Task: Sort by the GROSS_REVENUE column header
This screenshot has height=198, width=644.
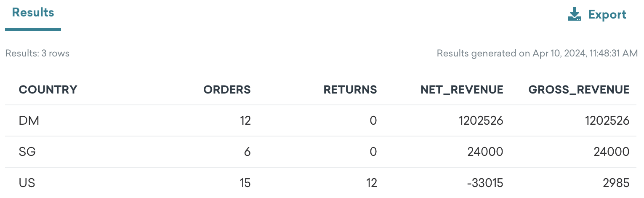Action: [x=579, y=89]
